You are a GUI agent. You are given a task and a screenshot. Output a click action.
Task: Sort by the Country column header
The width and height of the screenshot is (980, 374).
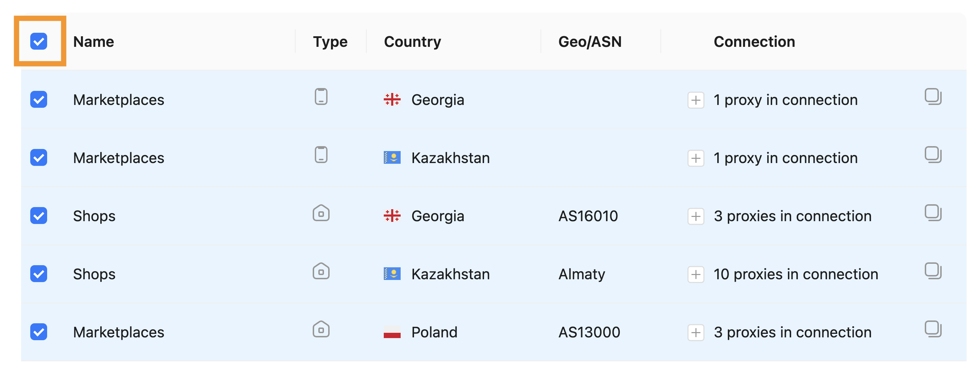coord(412,42)
